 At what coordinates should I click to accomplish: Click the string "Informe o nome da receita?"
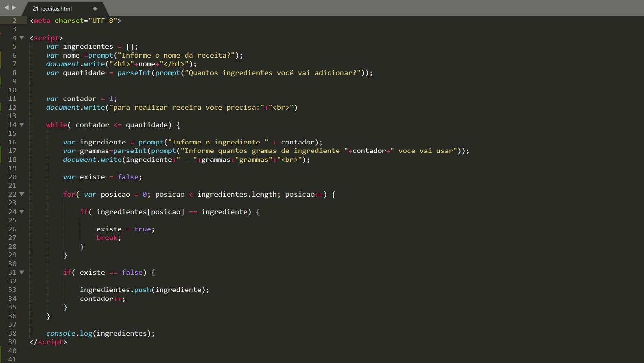tap(176, 55)
